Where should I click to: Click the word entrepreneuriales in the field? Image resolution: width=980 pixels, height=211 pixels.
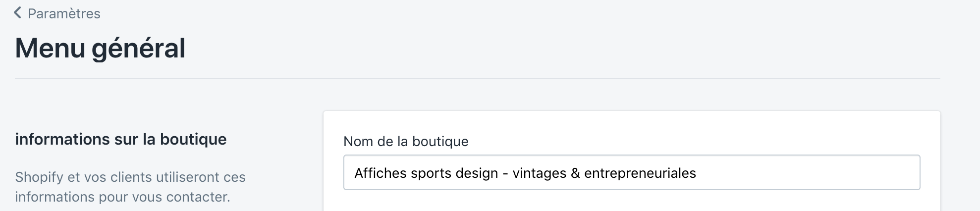pyautogui.click(x=640, y=173)
